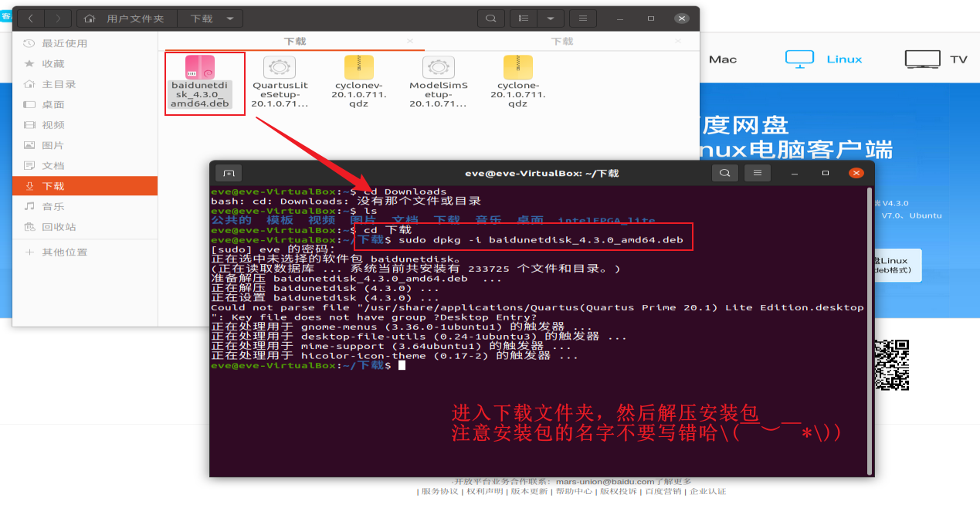Open the view options dropdown arrow
Viewport: 980px width, 525px height.
click(550, 19)
